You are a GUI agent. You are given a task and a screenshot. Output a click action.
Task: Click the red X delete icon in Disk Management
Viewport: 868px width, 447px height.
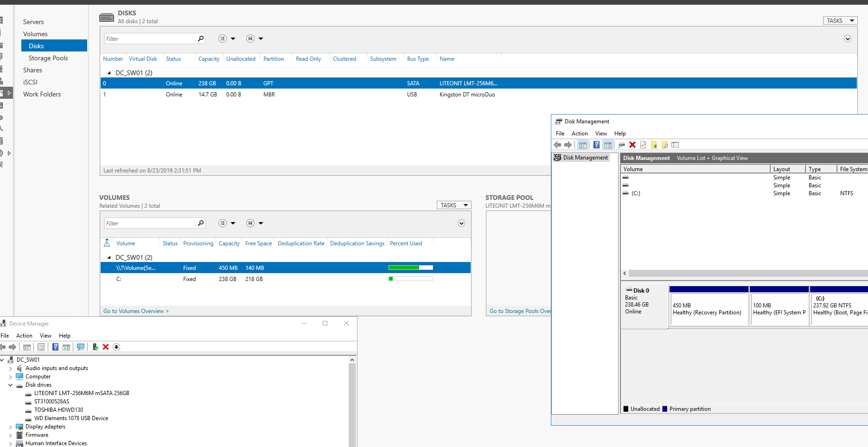pyautogui.click(x=632, y=145)
